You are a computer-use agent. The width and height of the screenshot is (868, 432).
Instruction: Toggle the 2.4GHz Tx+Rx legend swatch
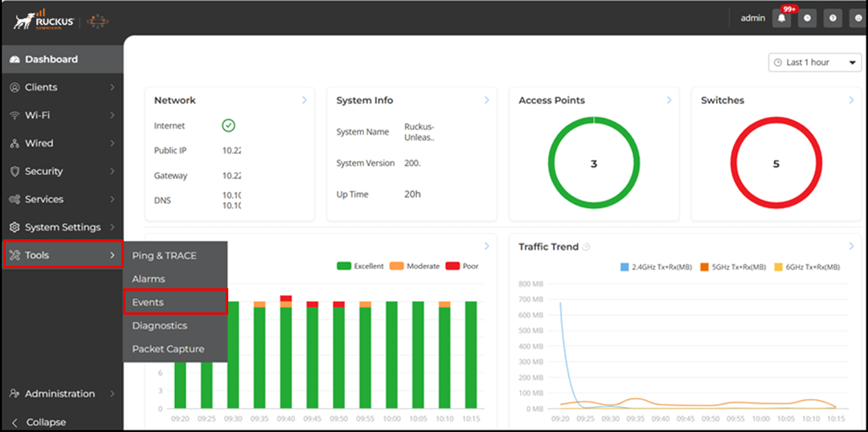point(624,267)
